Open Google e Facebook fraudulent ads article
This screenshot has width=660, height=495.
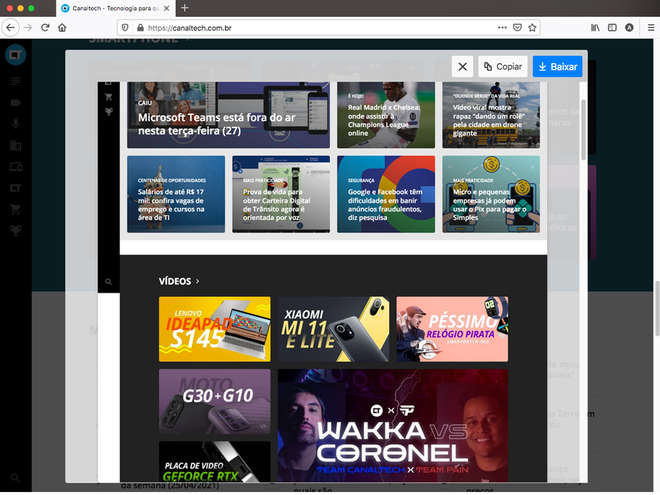tap(386, 194)
